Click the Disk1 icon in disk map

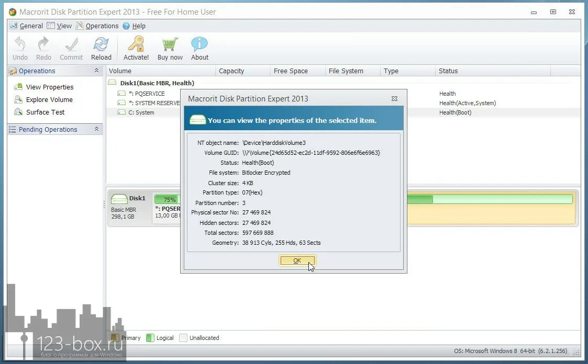tap(119, 199)
